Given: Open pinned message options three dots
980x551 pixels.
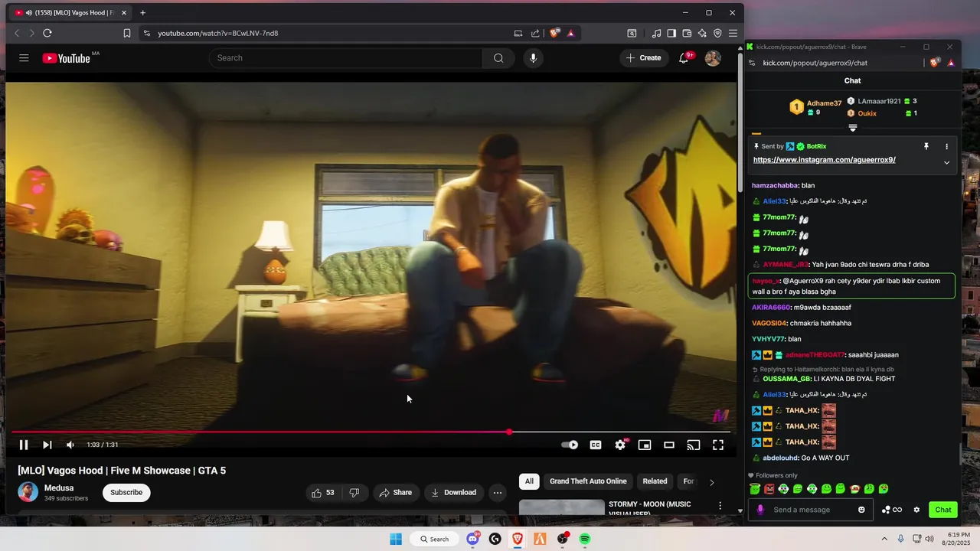Looking at the screenshot, I should [x=946, y=146].
